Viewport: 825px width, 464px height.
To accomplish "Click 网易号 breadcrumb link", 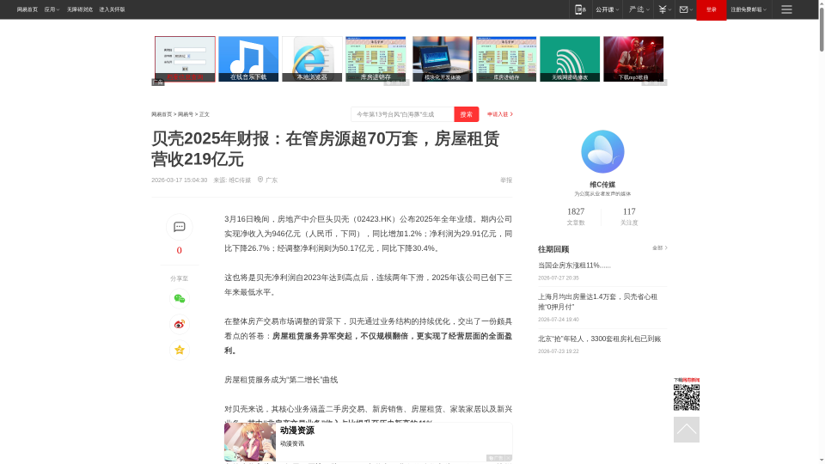I will click(x=185, y=114).
